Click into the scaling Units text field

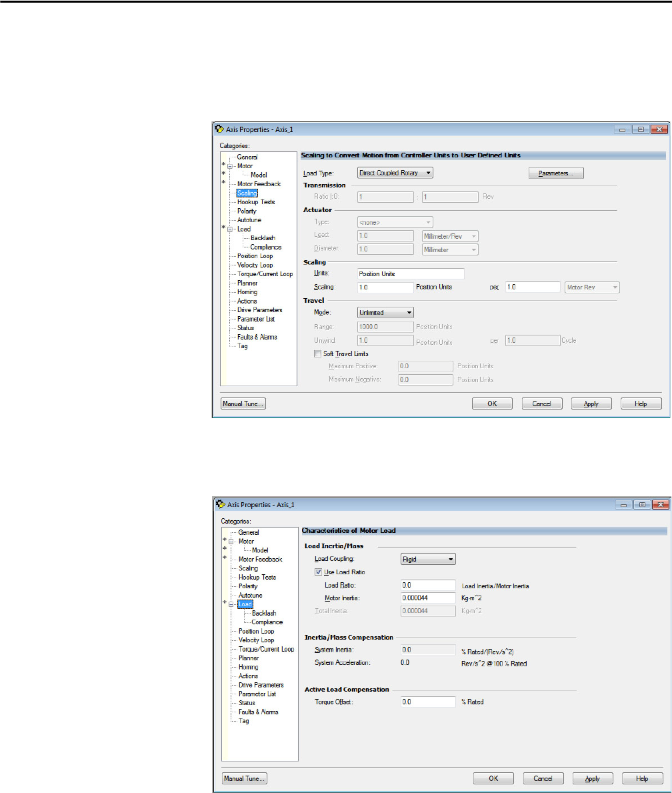tap(410, 273)
